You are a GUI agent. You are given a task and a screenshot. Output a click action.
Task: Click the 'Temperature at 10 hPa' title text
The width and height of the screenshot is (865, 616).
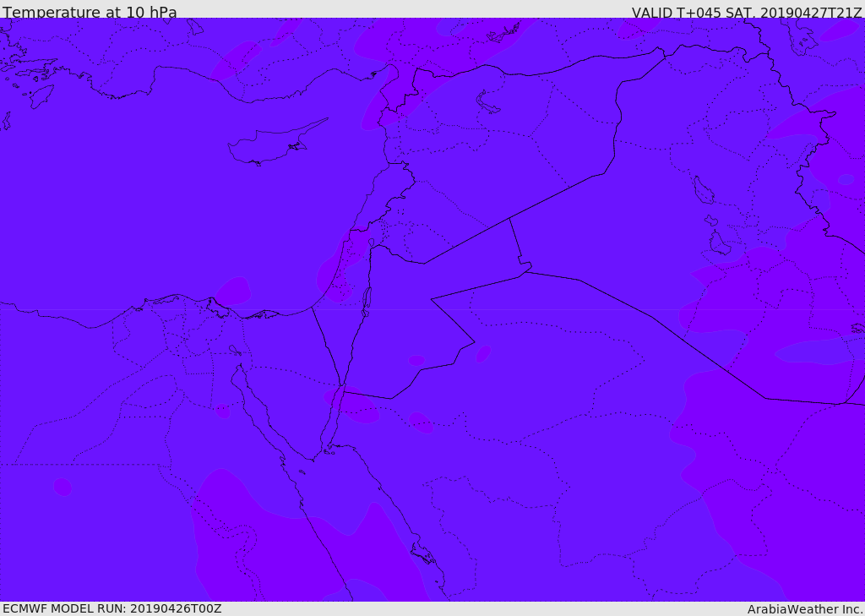[90, 12]
